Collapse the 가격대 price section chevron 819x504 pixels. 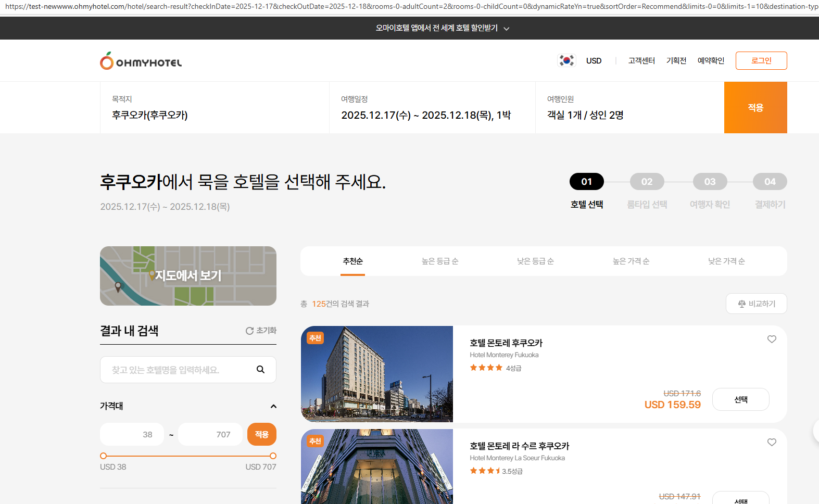273,406
